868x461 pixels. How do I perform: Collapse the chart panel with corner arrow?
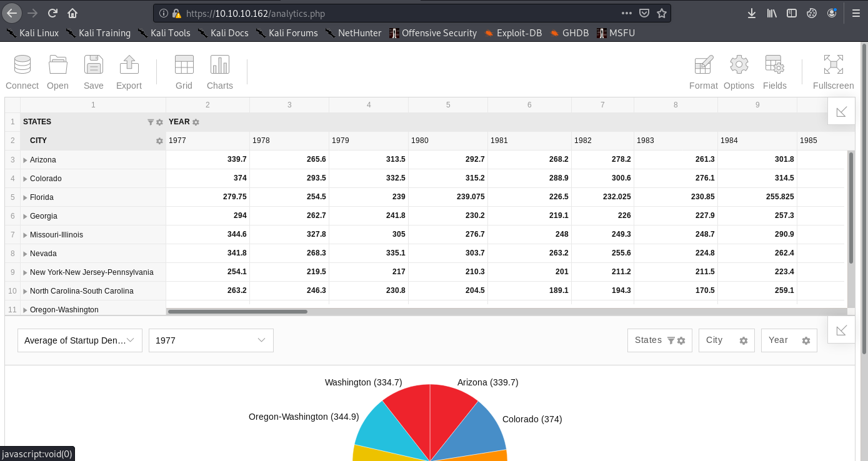[841, 330]
